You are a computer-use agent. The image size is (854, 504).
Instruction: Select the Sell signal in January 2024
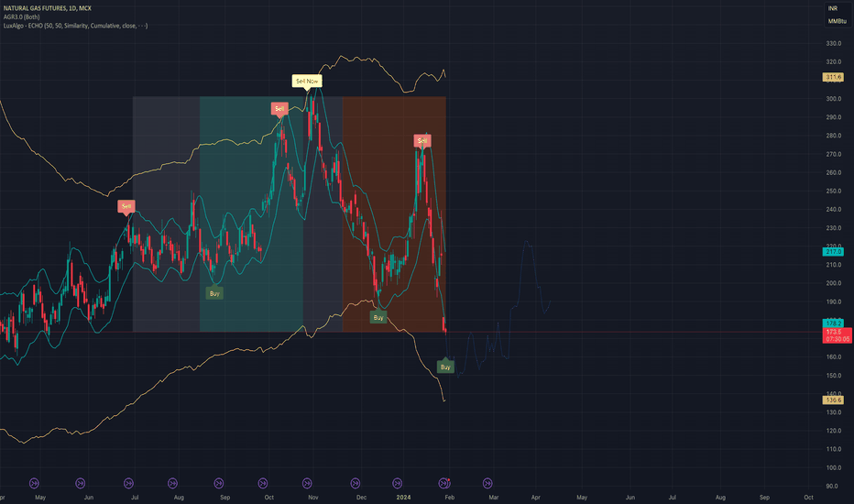click(x=422, y=141)
